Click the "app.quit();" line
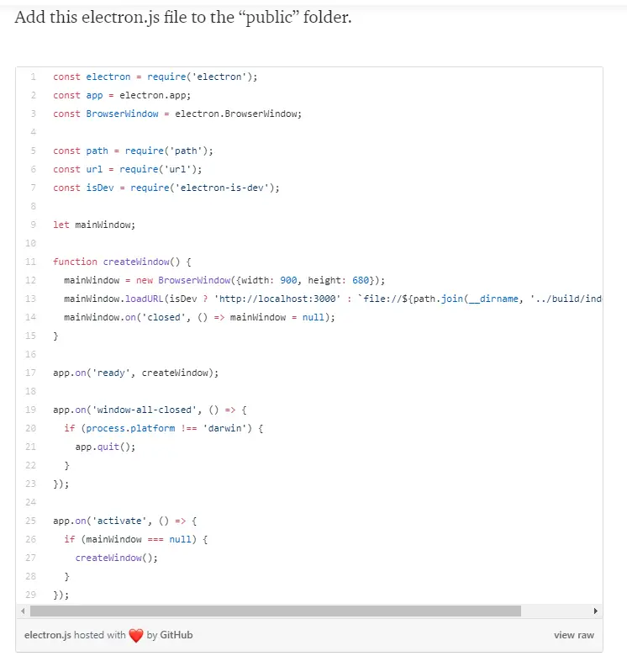The height and width of the screenshot is (672, 627). pyautogui.click(x=105, y=447)
